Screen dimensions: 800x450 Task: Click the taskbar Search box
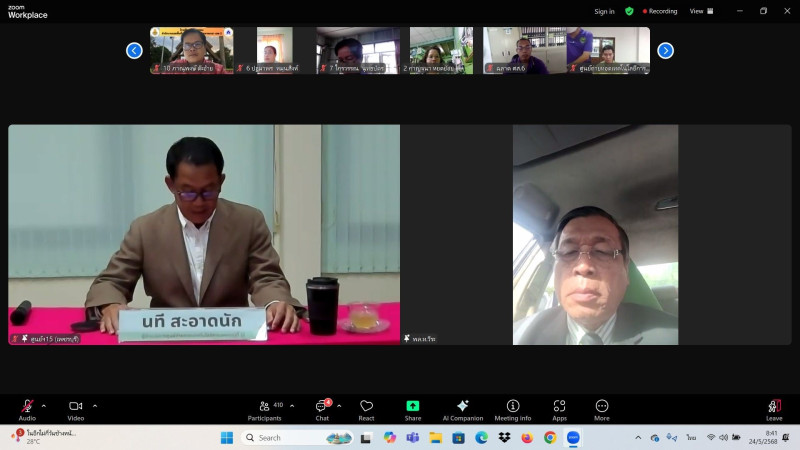(298, 438)
